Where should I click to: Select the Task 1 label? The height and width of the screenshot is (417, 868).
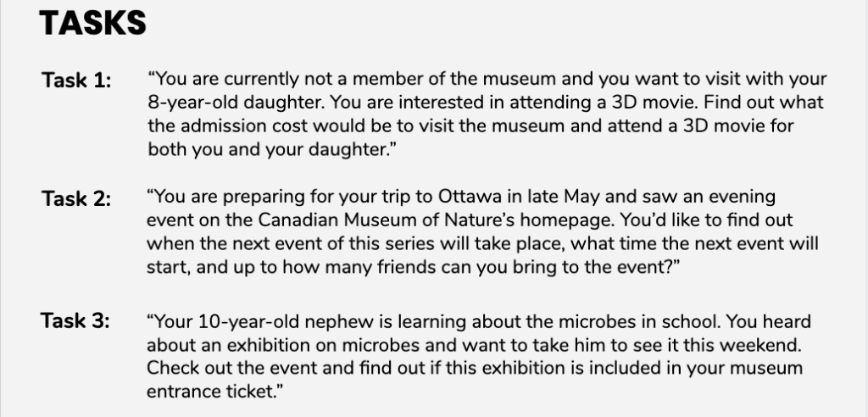(76, 81)
